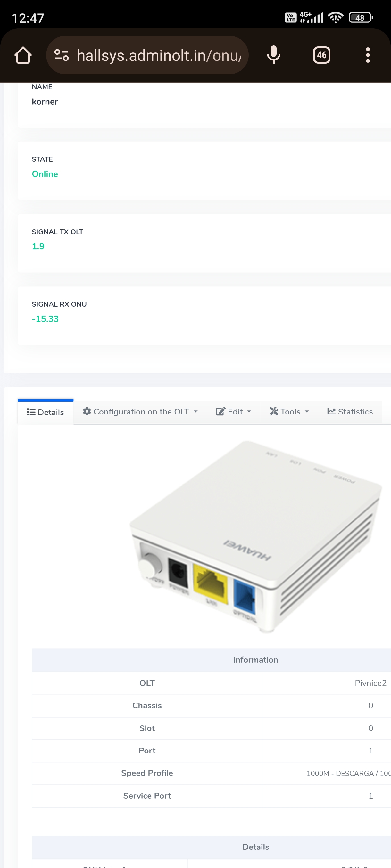Open site info icon in address bar
The image size is (391, 868).
click(62, 55)
